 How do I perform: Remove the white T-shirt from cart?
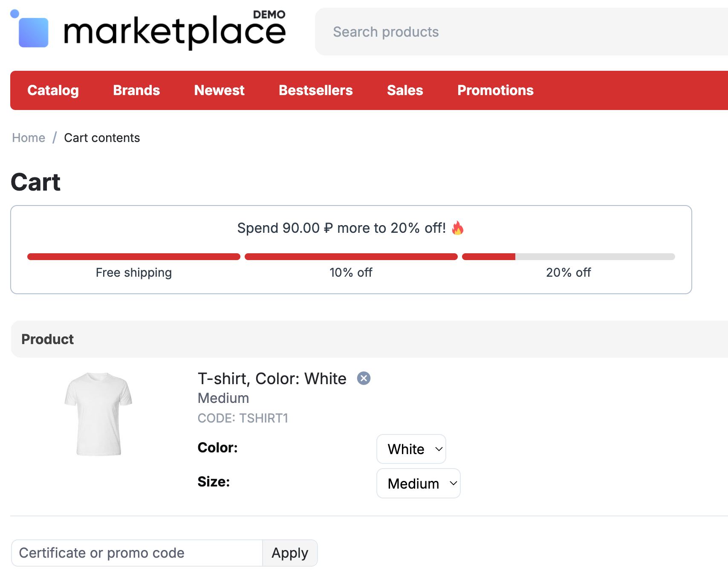364,378
